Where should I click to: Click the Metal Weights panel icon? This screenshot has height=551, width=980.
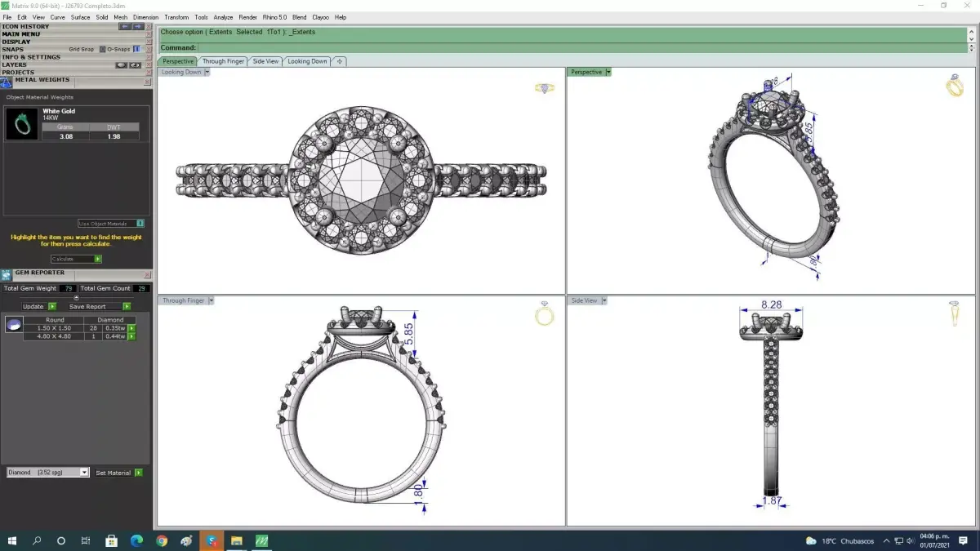(8, 81)
